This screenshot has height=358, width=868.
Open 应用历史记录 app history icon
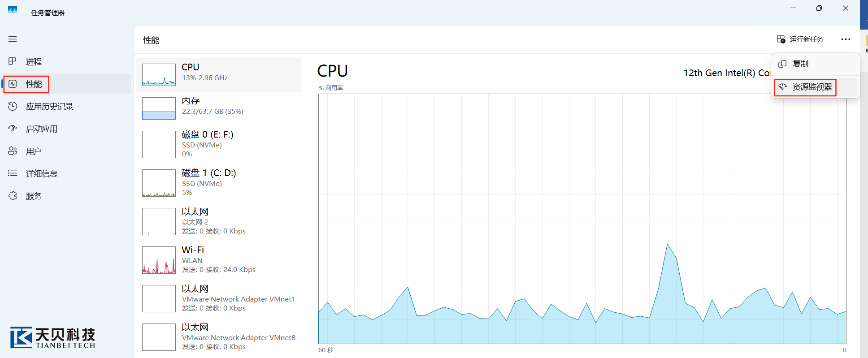pos(13,106)
